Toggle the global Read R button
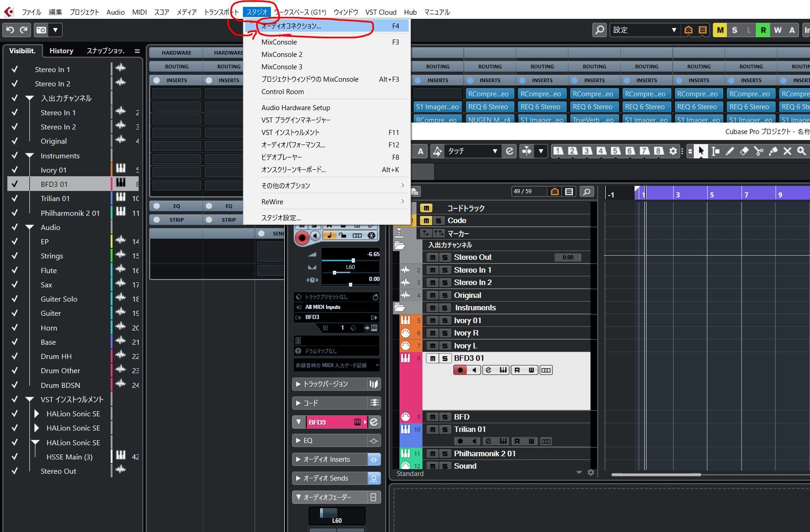Viewport: 810px width, 532px height. point(763,30)
